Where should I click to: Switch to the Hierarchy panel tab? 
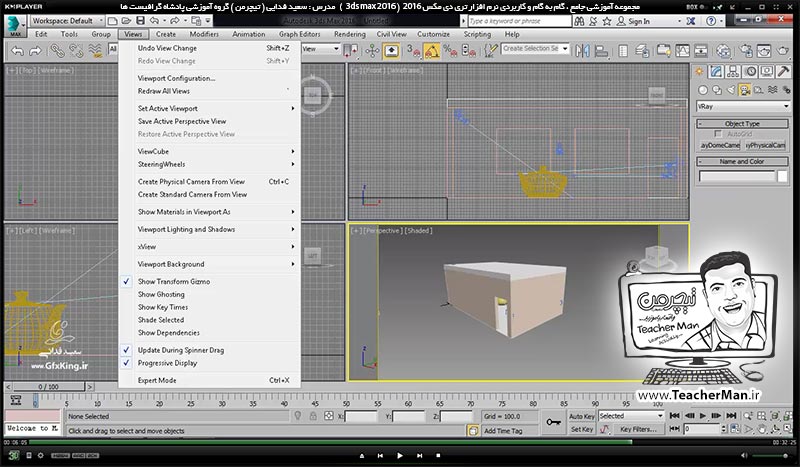click(x=733, y=72)
